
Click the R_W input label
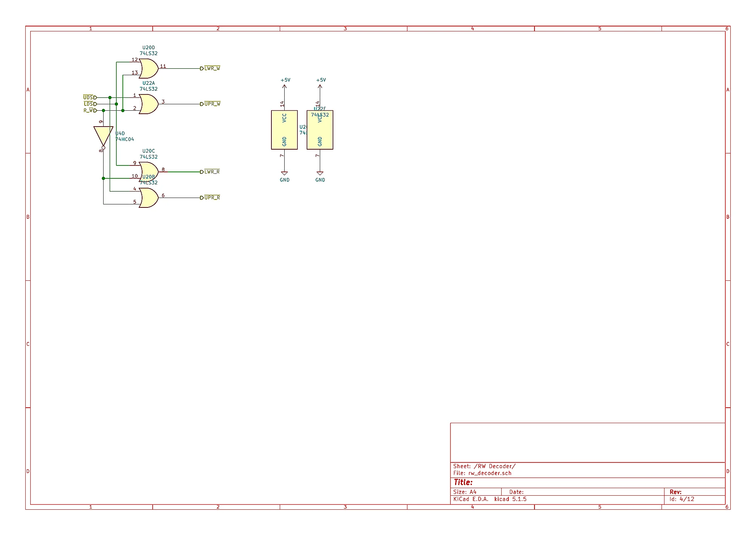pos(88,110)
